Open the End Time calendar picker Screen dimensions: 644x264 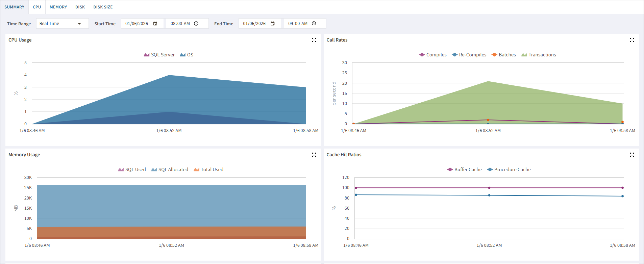273,24
